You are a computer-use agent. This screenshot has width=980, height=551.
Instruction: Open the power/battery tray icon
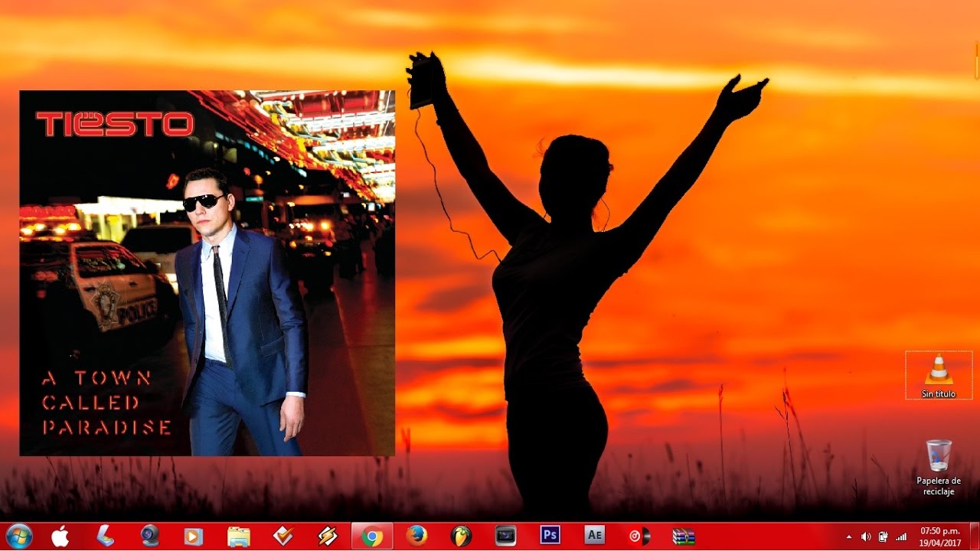(x=884, y=536)
